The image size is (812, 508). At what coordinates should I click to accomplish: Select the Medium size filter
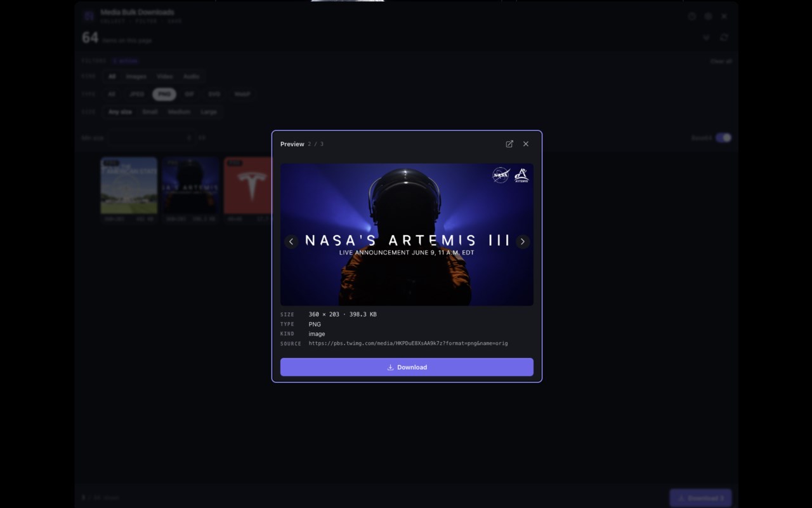(179, 112)
